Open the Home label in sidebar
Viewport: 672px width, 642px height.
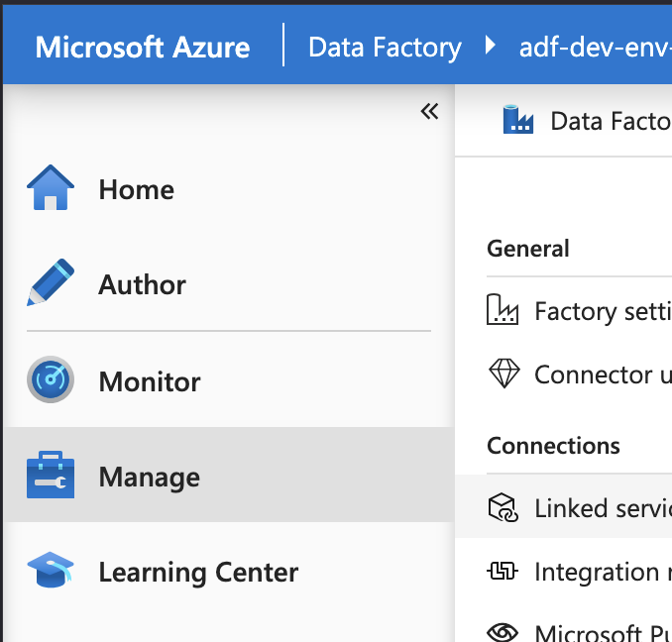pyautogui.click(x=137, y=189)
